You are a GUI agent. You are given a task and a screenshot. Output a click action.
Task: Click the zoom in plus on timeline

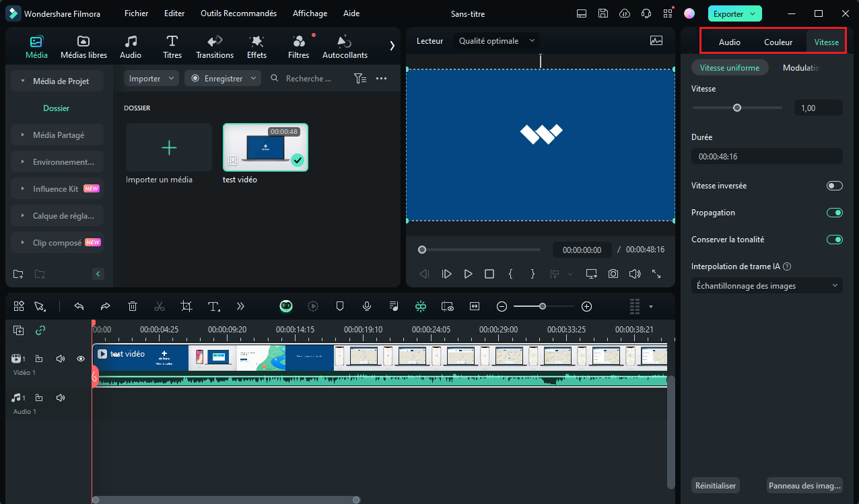point(586,306)
